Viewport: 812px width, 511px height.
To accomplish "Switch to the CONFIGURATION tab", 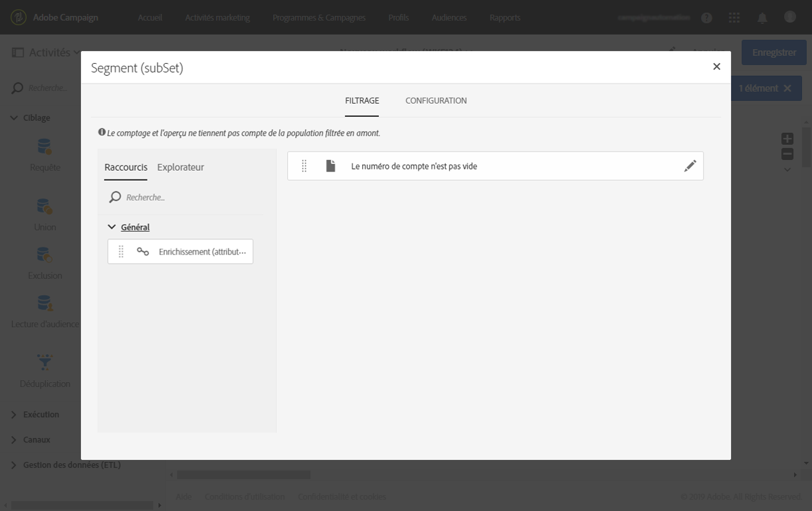I will (x=436, y=101).
